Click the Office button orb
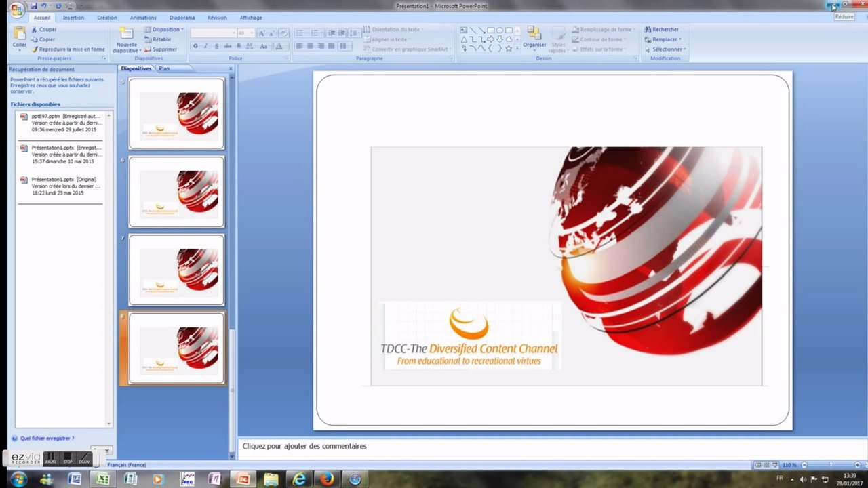The width and height of the screenshot is (868, 488). pyautogui.click(x=18, y=10)
